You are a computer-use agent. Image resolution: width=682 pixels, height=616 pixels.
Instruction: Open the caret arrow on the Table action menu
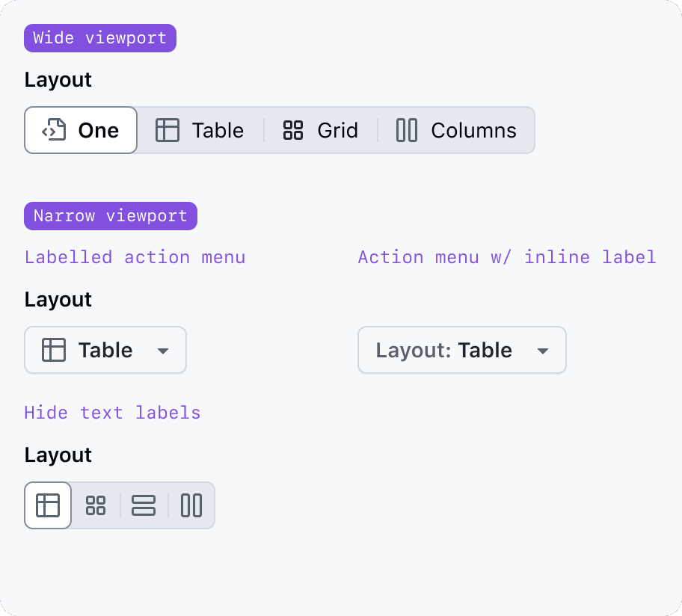click(x=163, y=351)
